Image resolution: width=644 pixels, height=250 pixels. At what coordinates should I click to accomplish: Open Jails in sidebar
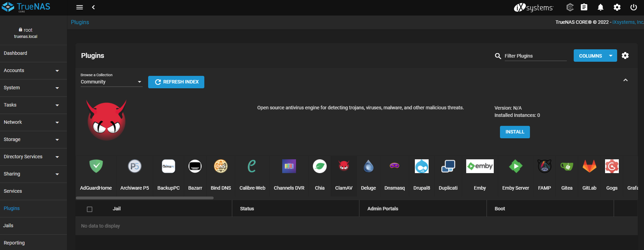click(33, 226)
